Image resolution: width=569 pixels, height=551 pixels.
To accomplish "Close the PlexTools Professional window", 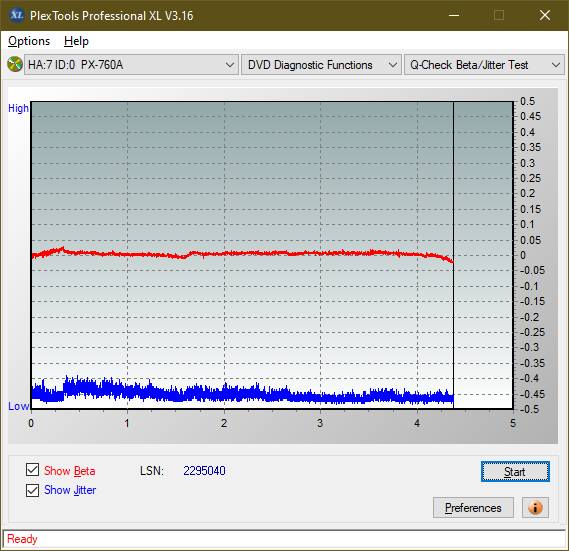I will pyautogui.click(x=545, y=15).
